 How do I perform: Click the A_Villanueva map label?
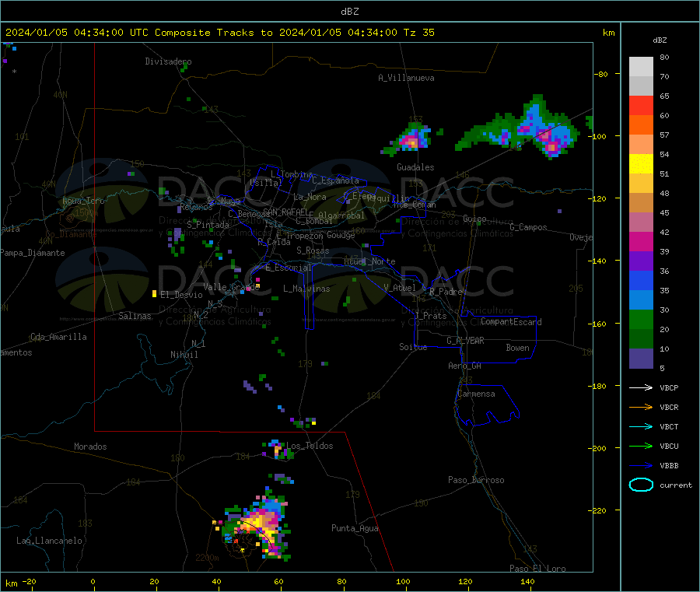406,78
